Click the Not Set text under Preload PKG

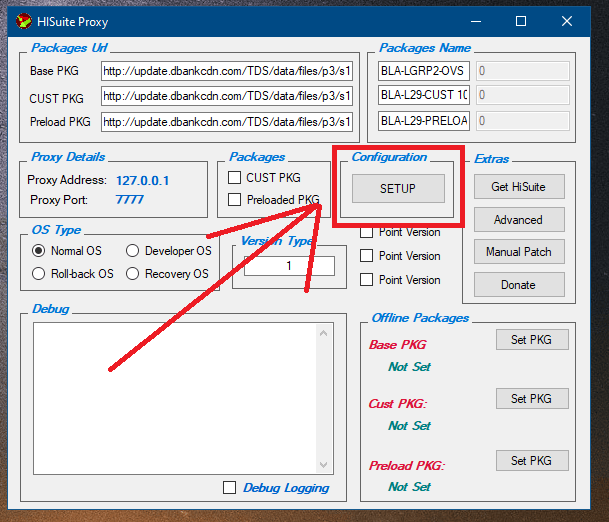click(409, 487)
